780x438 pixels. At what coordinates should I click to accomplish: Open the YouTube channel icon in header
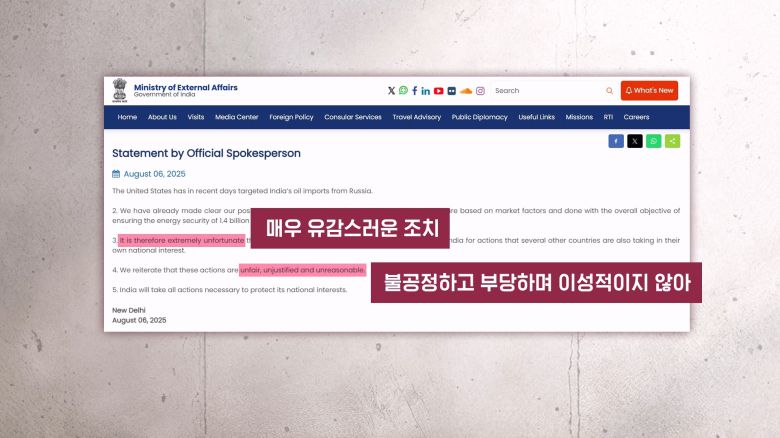[x=439, y=91]
